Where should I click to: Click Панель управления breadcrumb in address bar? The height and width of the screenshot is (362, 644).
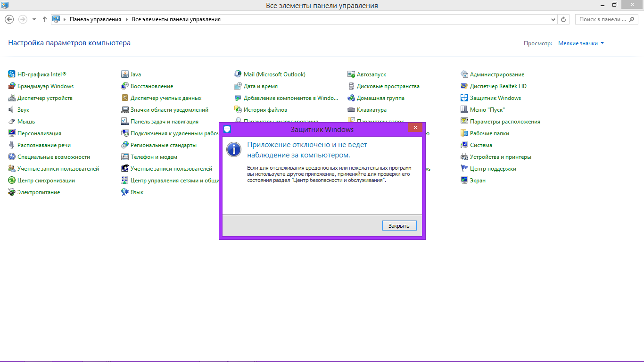(95, 19)
